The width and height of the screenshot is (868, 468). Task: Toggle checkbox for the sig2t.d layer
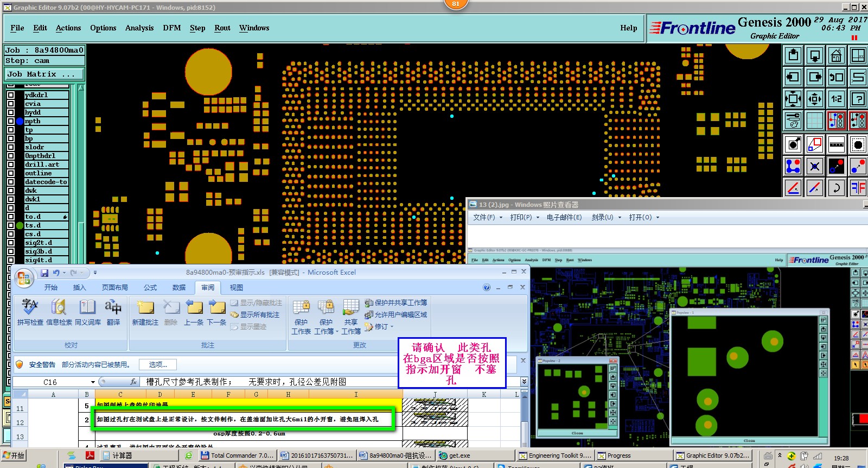11,243
